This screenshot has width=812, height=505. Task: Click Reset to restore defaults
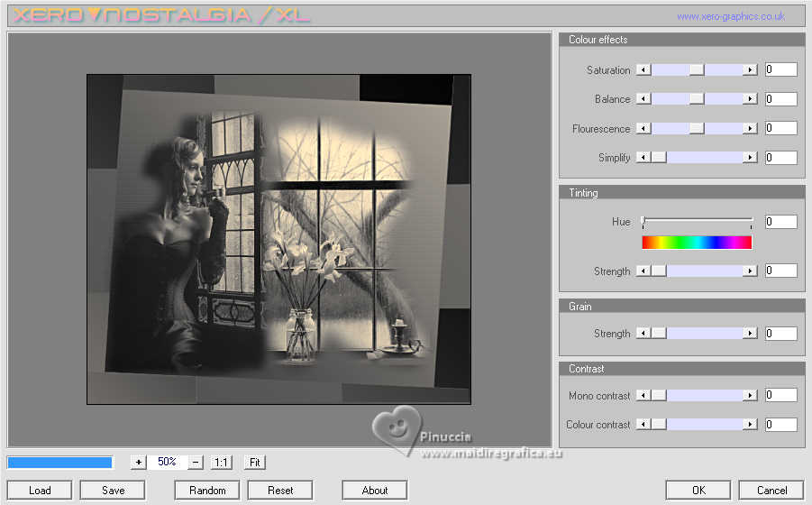280,490
